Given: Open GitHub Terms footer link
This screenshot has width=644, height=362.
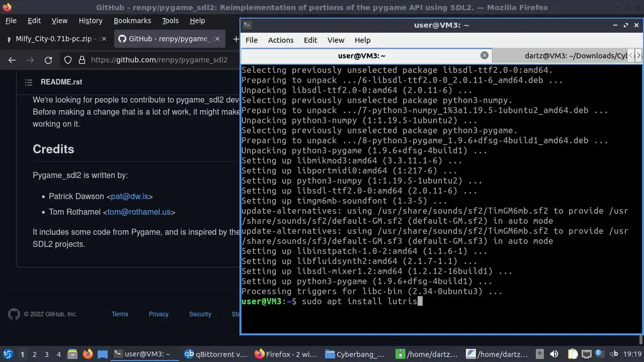Looking at the screenshot, I should coord(120,314).
